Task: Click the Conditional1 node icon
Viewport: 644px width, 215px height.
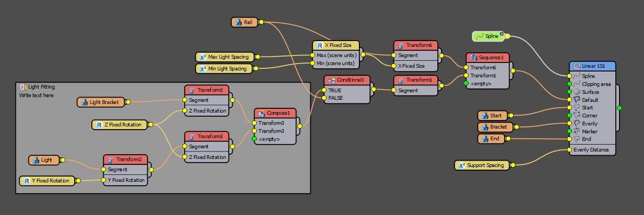Action: [x=331, y=80]
